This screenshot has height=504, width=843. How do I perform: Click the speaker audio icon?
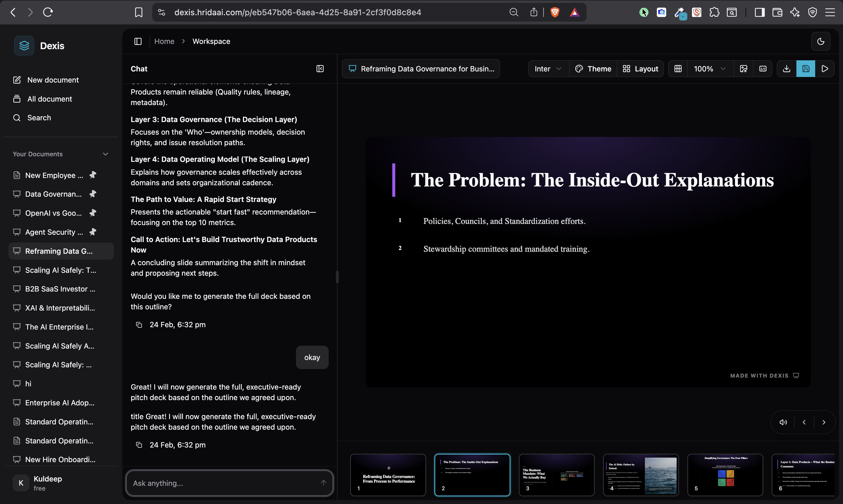pyautogui.click(x=783, y=422)
